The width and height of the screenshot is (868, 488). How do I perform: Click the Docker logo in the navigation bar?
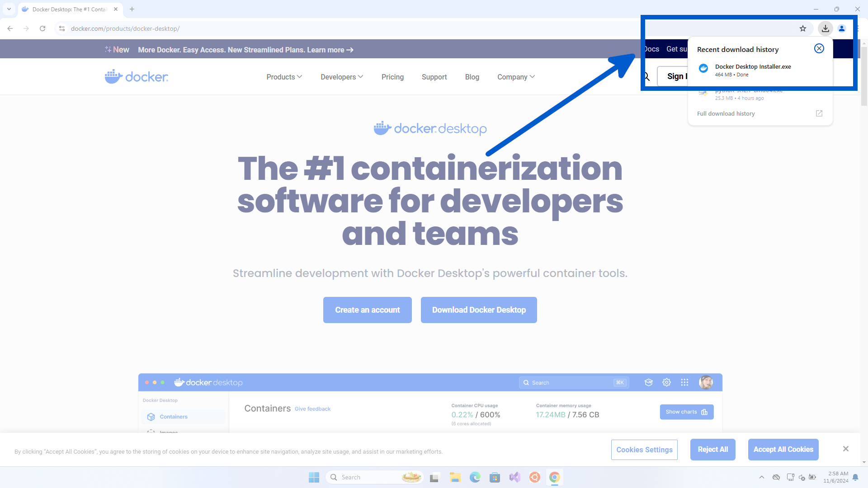136,76
